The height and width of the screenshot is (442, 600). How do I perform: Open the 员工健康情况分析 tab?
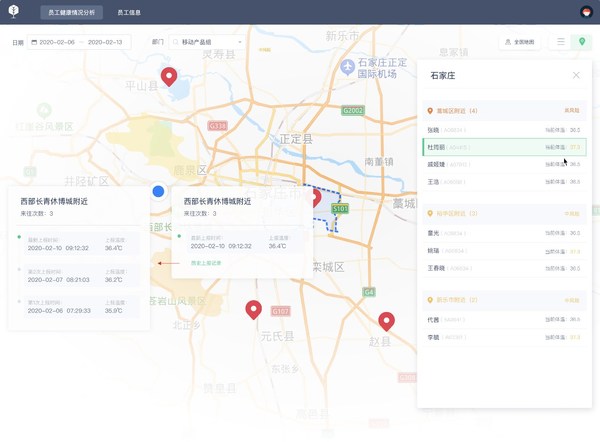coord(71,13)
